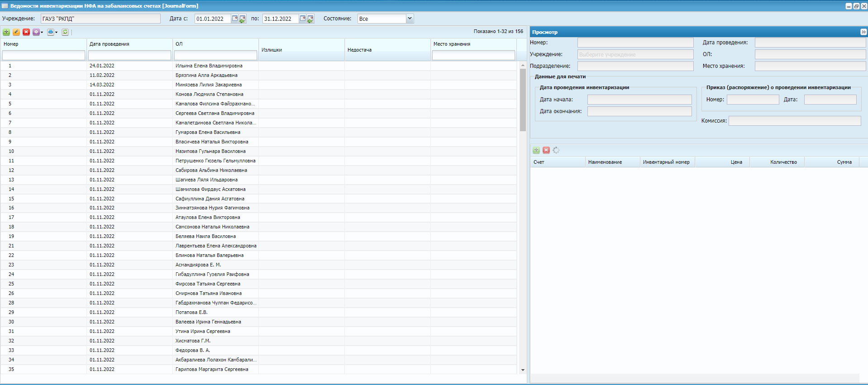Click the Учреждение field with ГАУЗ "РКПД"
Viewport: 868px width, 385px height.
click(x=100, y=19)
